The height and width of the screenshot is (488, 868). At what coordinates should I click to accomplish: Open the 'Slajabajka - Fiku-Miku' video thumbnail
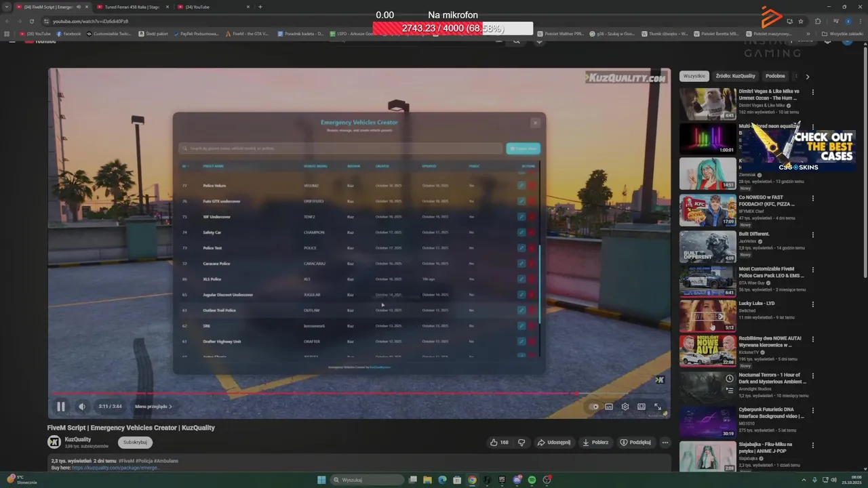tap(707, 457)
